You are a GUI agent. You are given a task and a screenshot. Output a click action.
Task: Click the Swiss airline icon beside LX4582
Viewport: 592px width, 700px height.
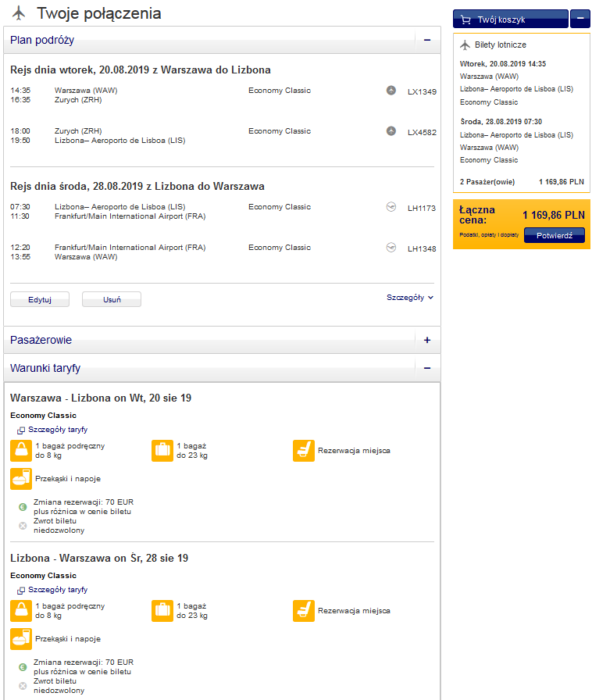391,131
